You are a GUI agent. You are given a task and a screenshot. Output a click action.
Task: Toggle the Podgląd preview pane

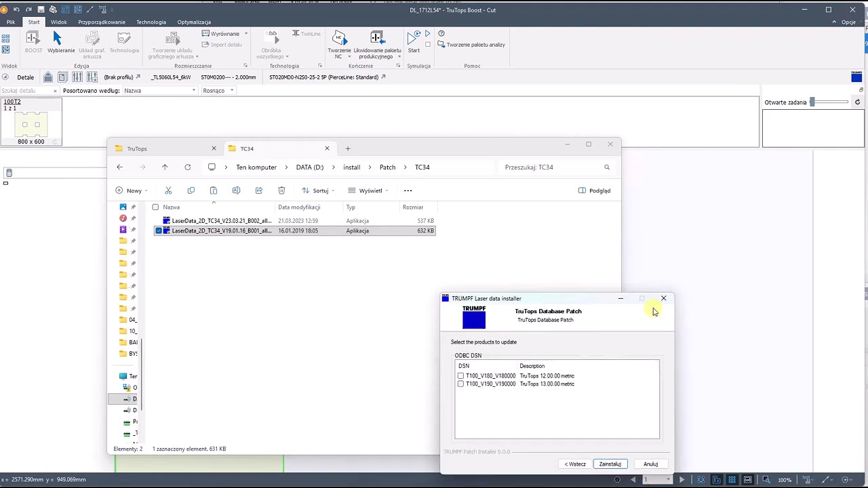pos(594,190)
